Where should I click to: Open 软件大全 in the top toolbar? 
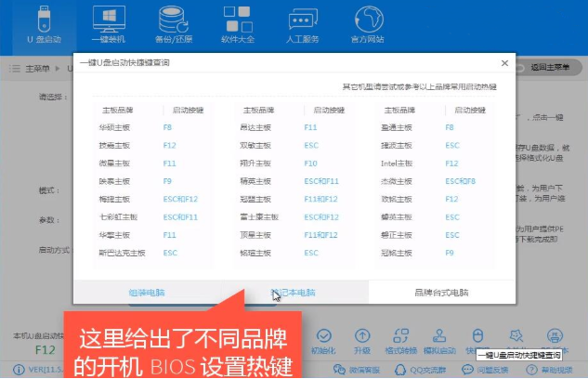pos(238,25)
